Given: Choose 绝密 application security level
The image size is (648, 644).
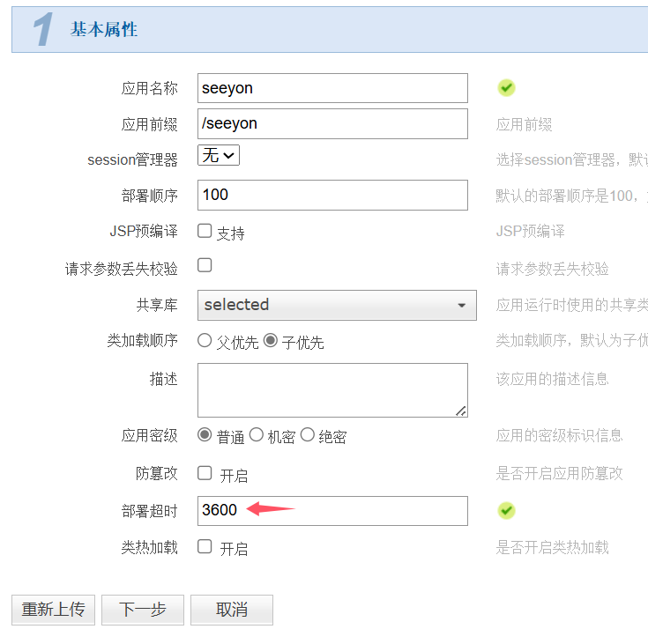Looking at the screenshot, I should 308,434.
